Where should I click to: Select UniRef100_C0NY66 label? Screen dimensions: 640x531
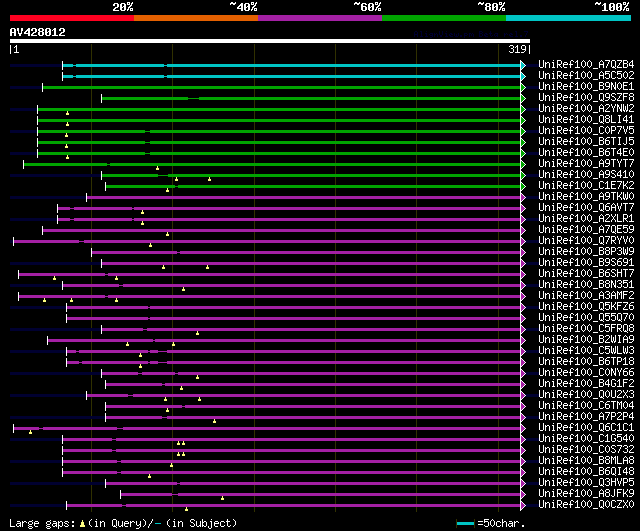pyautogui.click(x=586, y=373)
